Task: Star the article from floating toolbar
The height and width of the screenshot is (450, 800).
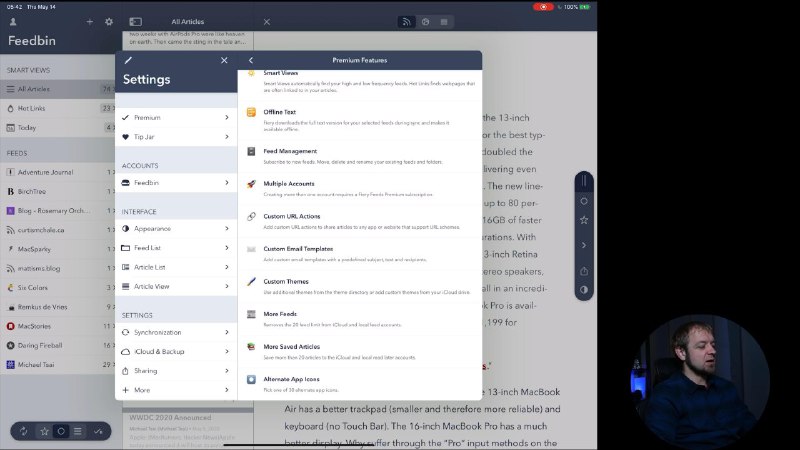Action: click(x=584, y=219)
